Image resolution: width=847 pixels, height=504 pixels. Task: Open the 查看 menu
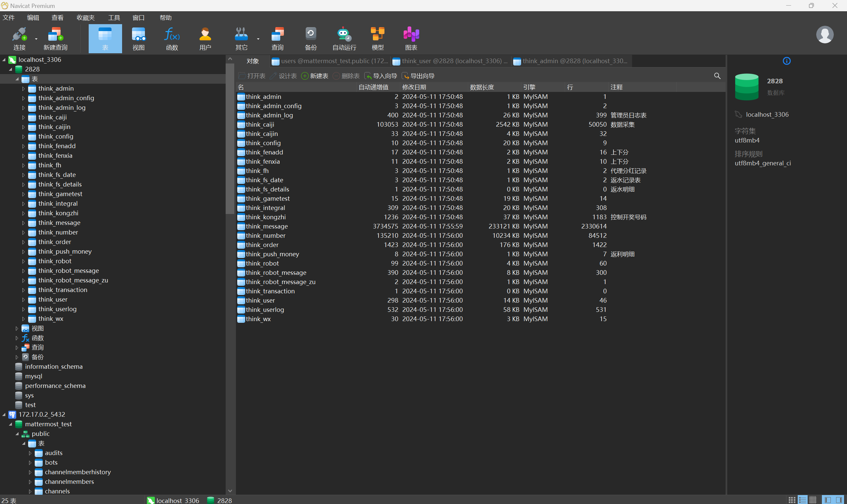coord(58,18)
